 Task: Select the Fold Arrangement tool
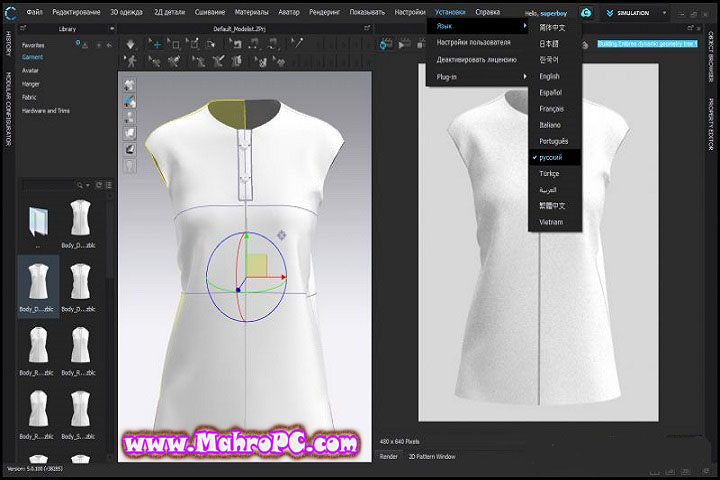(x=211, y=44)
